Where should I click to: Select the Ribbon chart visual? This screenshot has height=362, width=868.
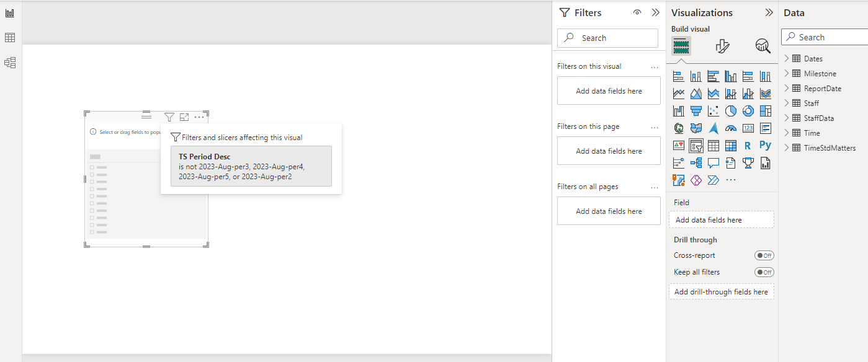(x=766, y=94)
